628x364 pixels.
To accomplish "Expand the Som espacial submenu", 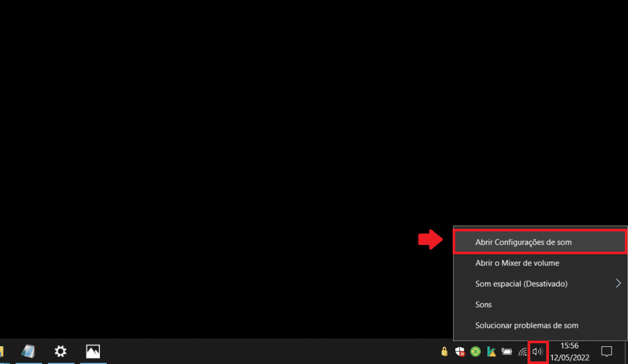I will pos(618,284).
